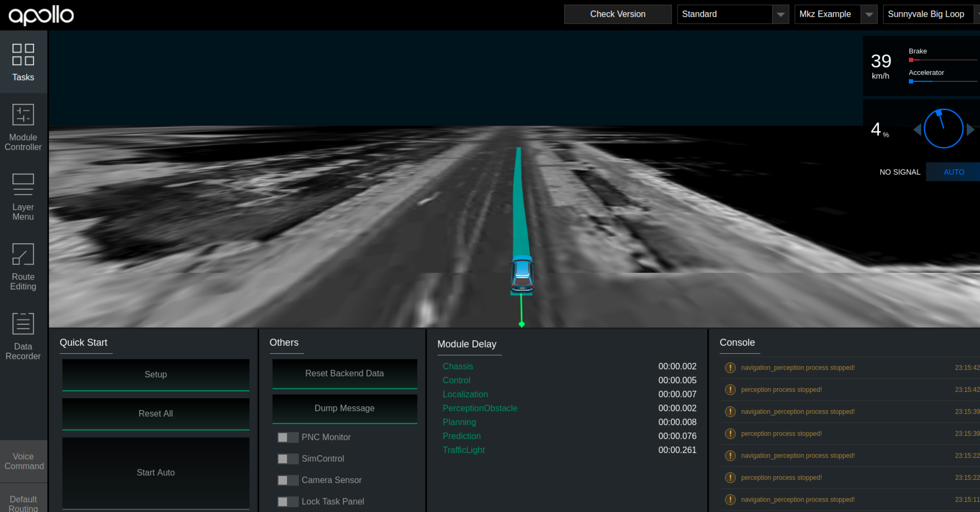980x512 pixels.
Task: Turn on SimControl
Action: click(288, 459)
